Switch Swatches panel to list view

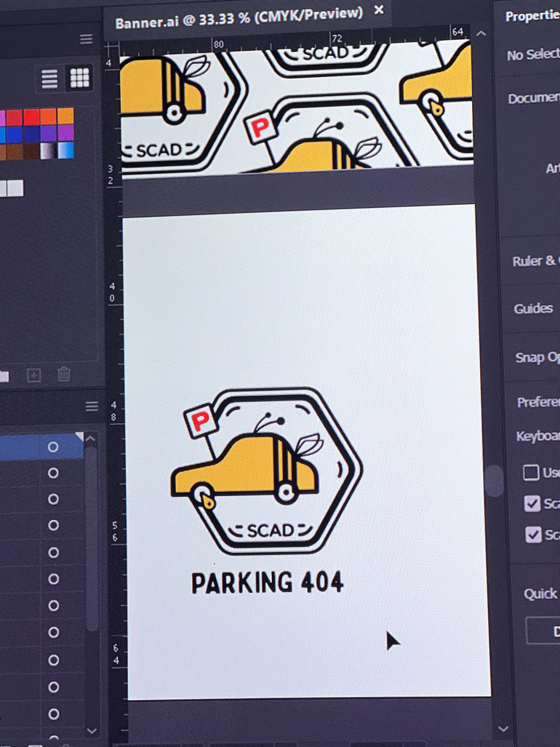point(50,78)
